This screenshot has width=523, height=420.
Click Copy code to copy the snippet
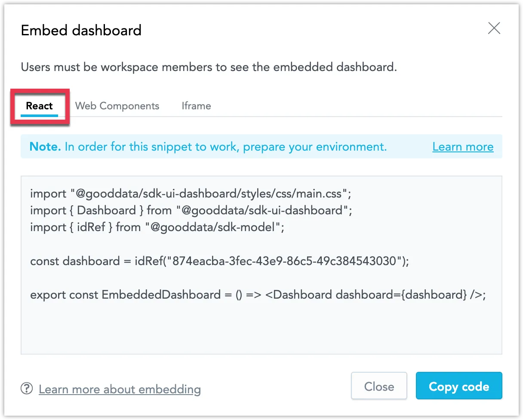point(458,386)
